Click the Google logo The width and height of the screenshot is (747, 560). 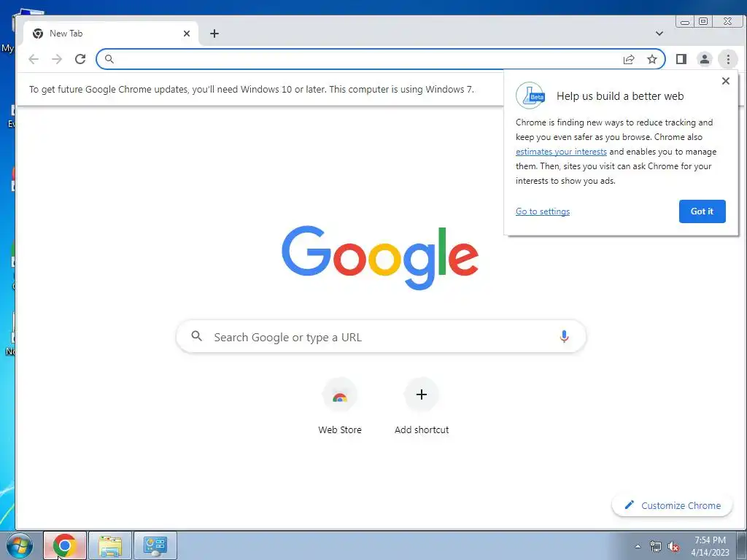[380, 257]
